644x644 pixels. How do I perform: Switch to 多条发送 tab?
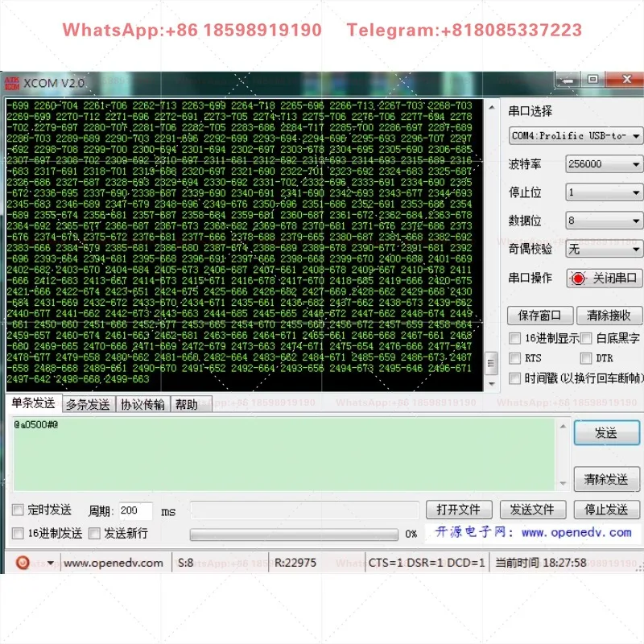click(x=88, y=405)
